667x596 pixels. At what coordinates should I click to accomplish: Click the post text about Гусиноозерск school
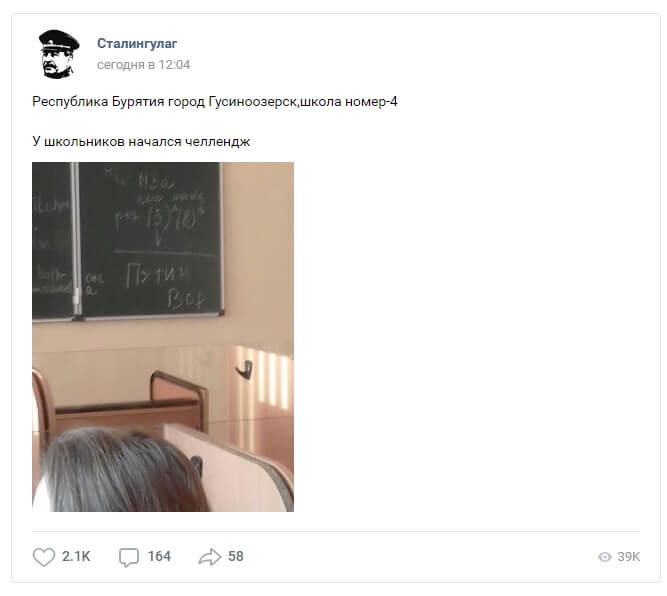click(215, 102)
